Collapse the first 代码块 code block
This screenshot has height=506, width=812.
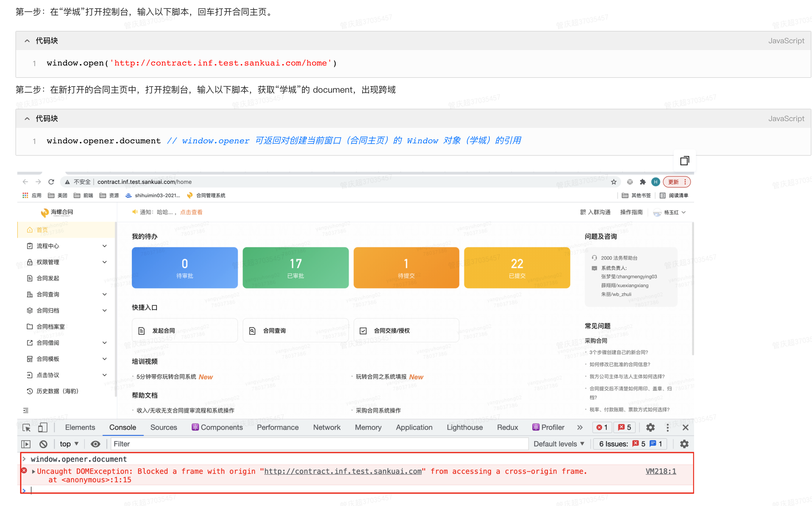pos(27,41)
